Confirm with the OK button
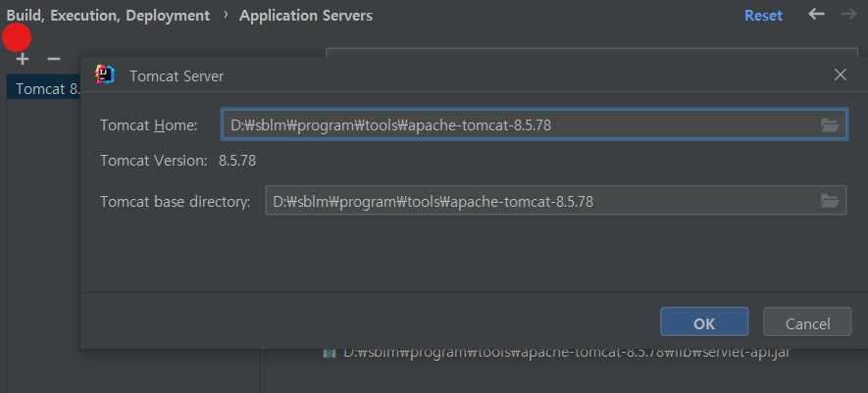This screenshot has width=868, height=393. tap(704, 322)
